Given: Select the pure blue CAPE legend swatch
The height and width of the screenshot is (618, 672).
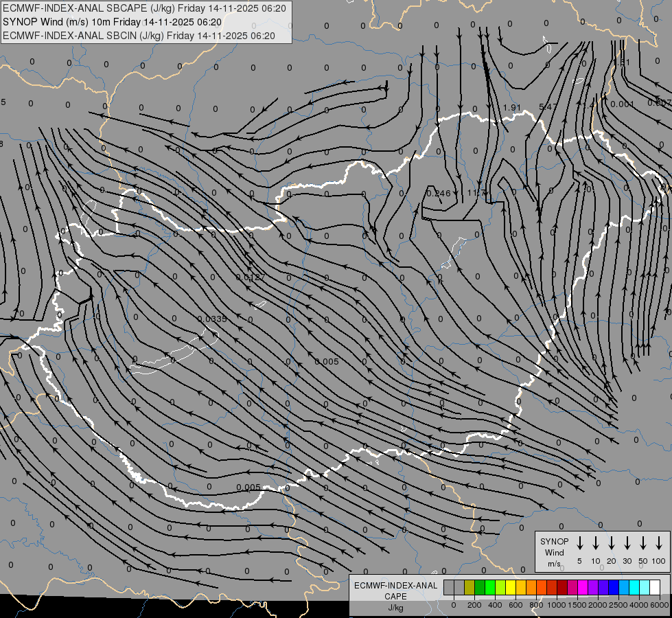Looking at the screenshot, I should coord(614,588).
